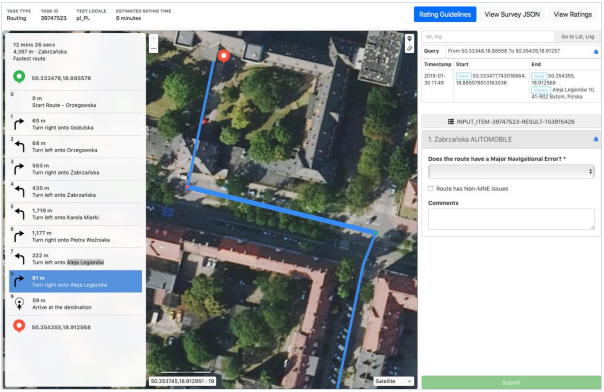Viewport: 604px width, 392px height.
Task: Expand INPUT_ITEM-39747523-RESULT-153915426 header
Action: point(511,122)
